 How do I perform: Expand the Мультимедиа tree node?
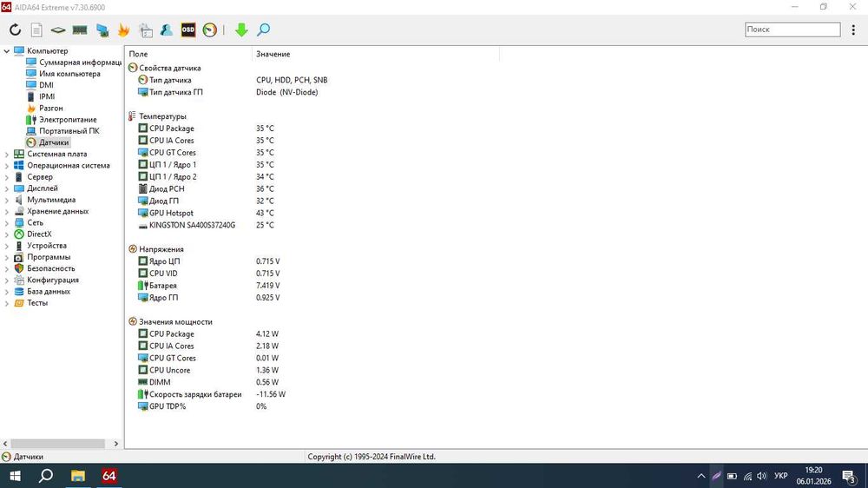click(7, 200)
